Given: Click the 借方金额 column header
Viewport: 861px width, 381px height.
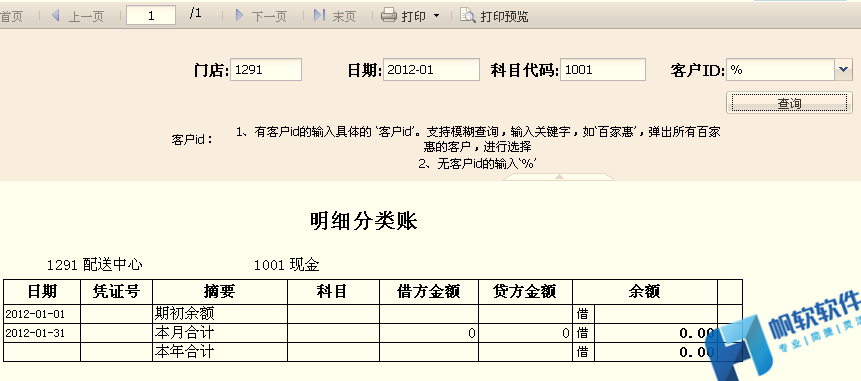Looking at the screenshot, I should tap(429, 292).
